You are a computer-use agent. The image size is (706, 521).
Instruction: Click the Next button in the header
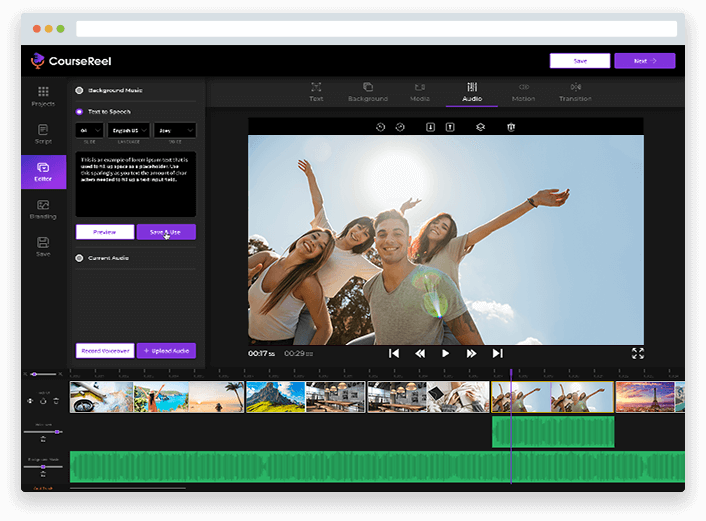click(x=645, y=61)
